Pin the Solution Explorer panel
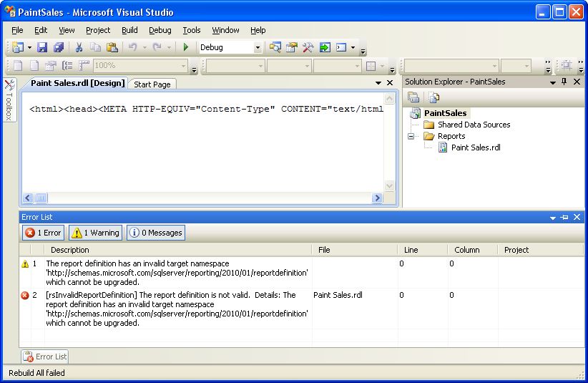 (564, 82)
